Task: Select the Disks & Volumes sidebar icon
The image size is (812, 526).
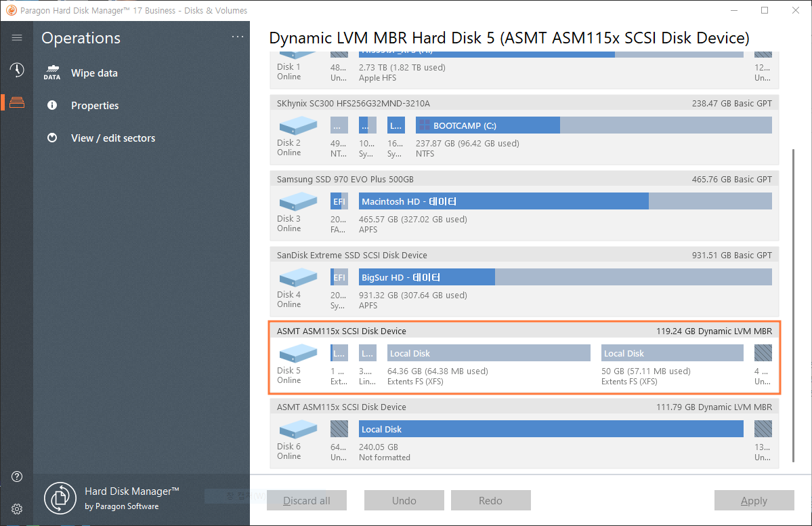Action: tap(16, 102)
